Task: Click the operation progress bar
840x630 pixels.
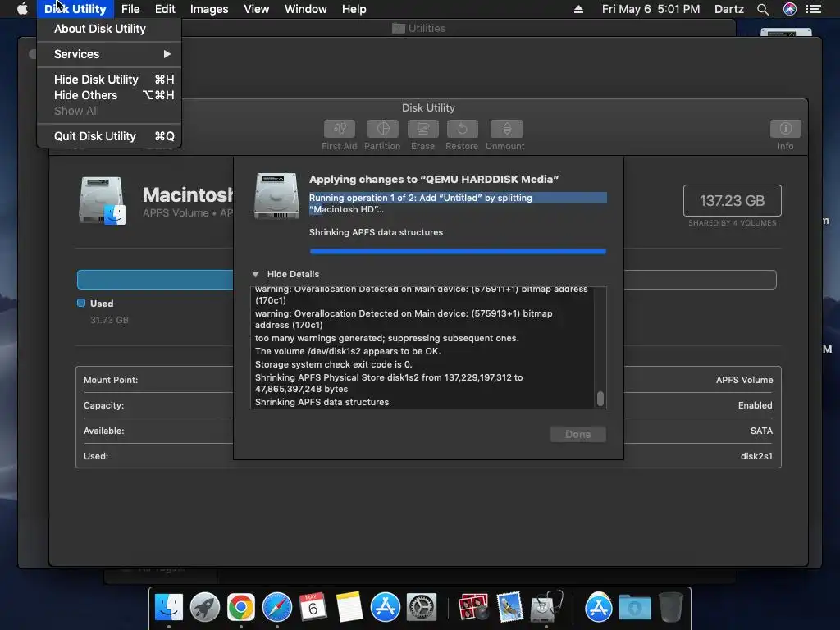Action: click(458, 251)
